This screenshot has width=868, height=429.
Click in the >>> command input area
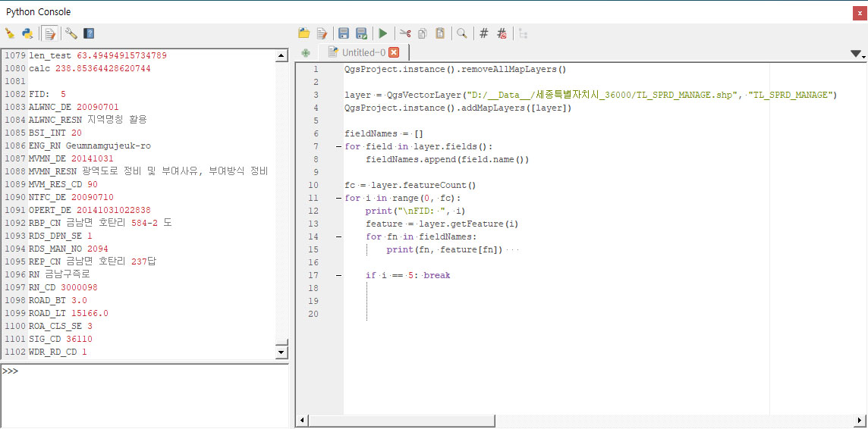(145, 396)
